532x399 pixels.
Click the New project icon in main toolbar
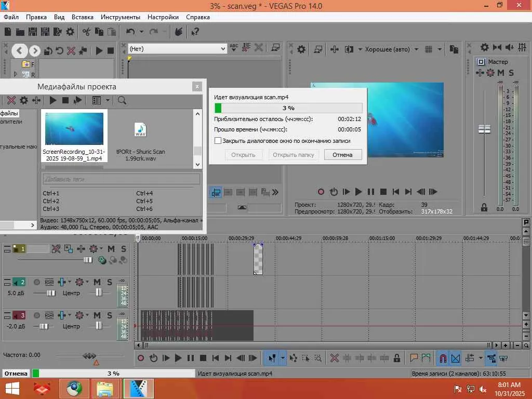pos(8,32)
